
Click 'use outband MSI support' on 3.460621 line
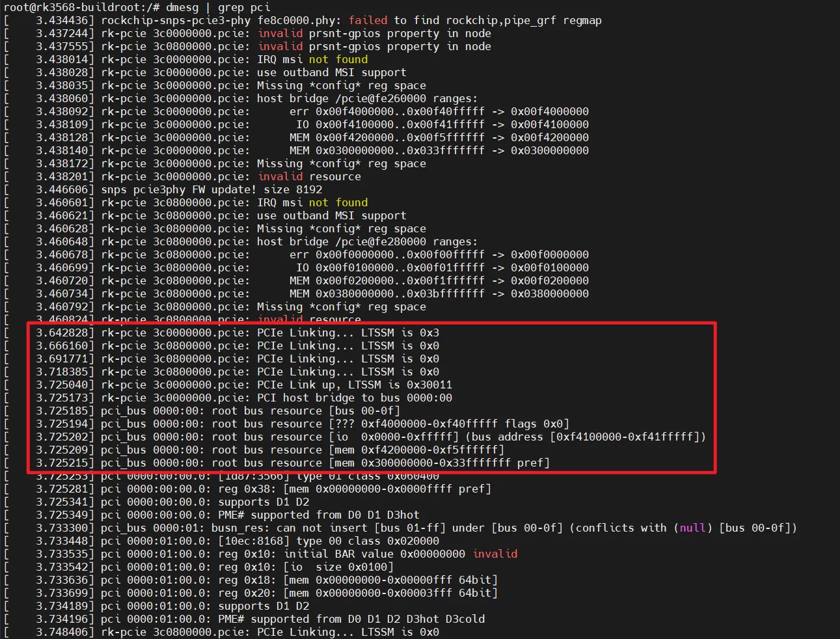coord(332,215)
